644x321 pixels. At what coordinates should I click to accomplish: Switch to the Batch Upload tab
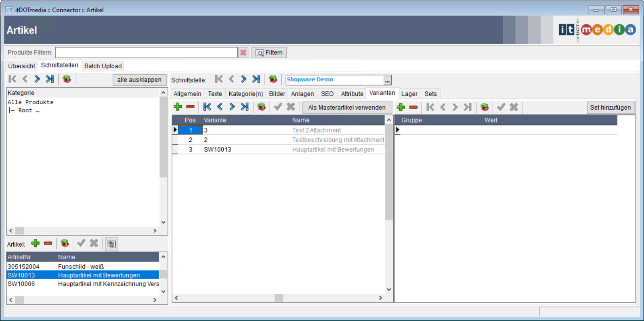point(103,66)
